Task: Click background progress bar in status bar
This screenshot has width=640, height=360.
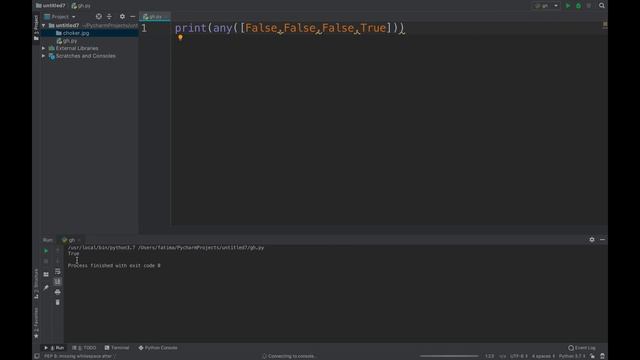Action: tap(449, 356)
